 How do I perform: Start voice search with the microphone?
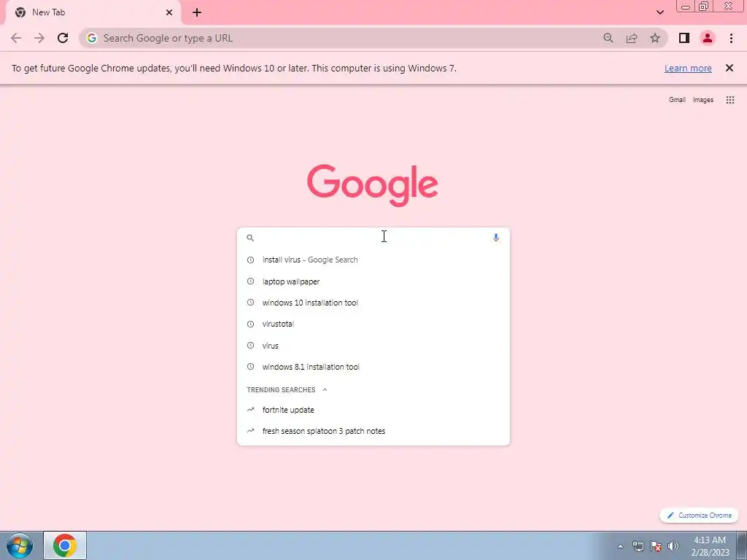pyautogui.click(x=496, y=237)
